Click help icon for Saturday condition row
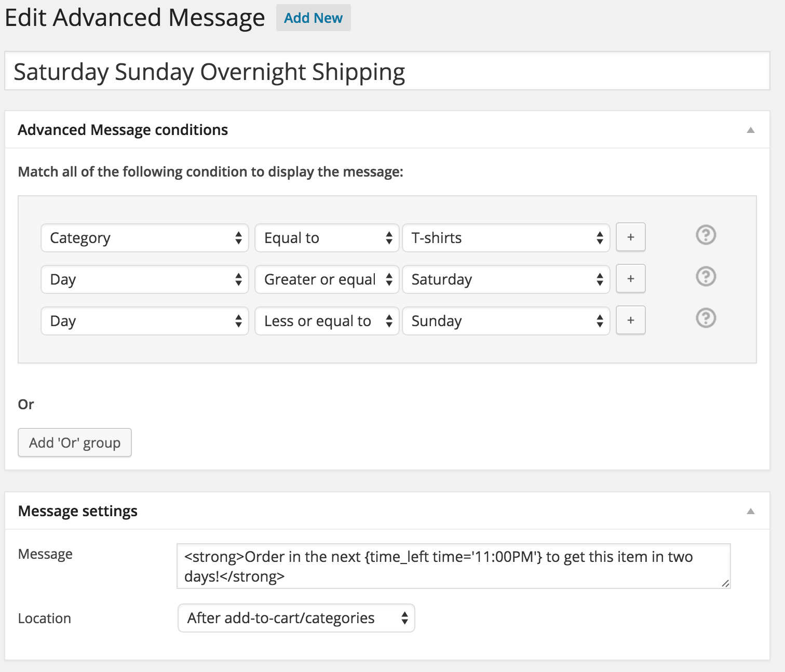Screen dimensions: 785x672 [x=706, y=277]
